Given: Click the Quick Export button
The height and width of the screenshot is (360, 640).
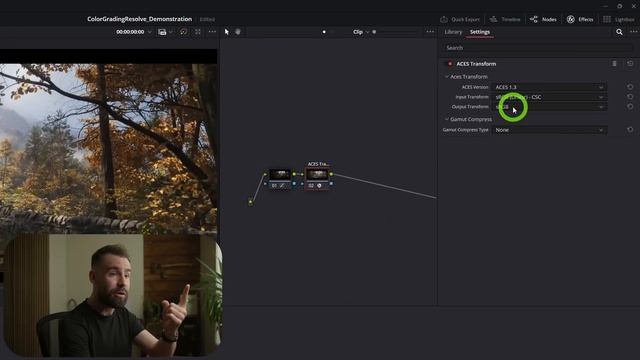Looking at the screenshot, I should 460,19.
